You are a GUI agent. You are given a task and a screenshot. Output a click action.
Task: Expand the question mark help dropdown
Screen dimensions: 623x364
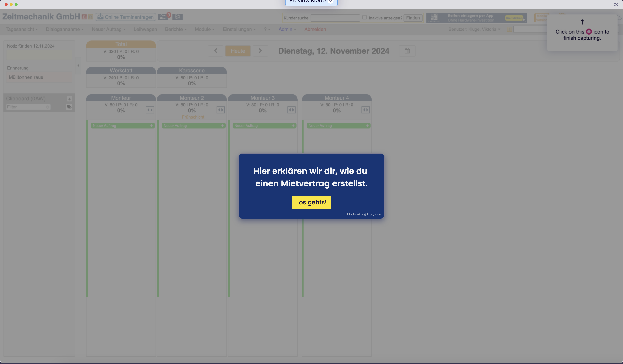[267, 29]
